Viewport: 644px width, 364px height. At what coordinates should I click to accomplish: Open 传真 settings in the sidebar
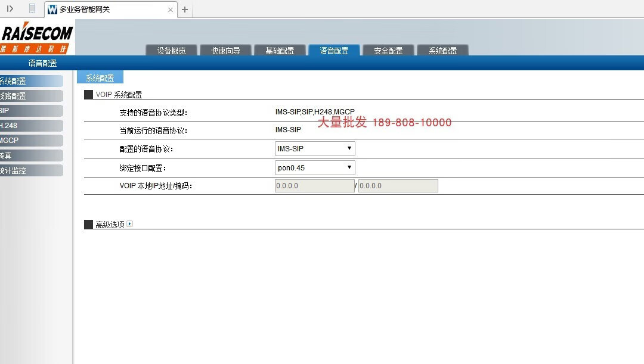pyautogui.click(x=30, y=155)
